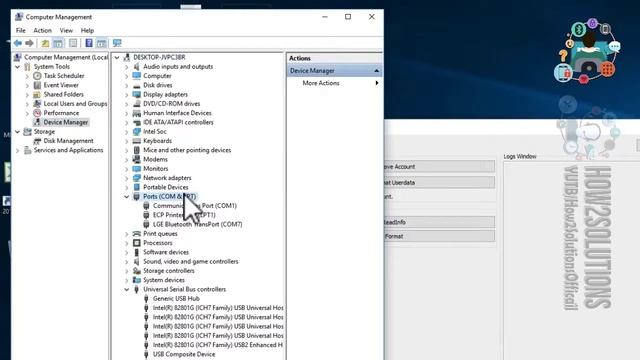Viewport: 640px width, 360px height.
Task: Click the Print queues printer icon
Action: [x=137, y=233]
